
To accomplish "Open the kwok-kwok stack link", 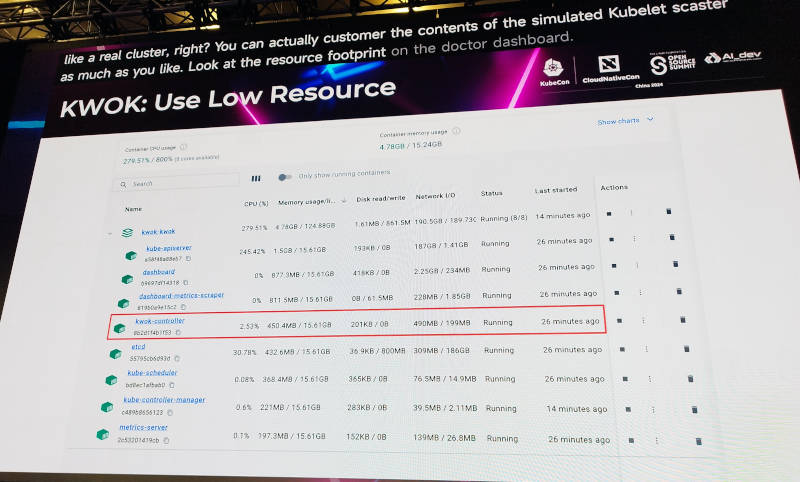I will (158, 232).
